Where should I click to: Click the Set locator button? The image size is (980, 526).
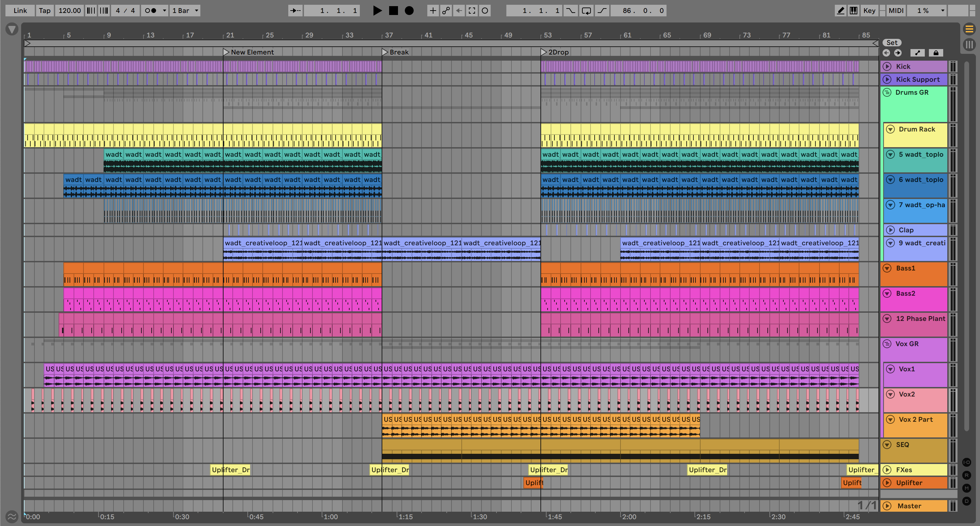[892, 43]
